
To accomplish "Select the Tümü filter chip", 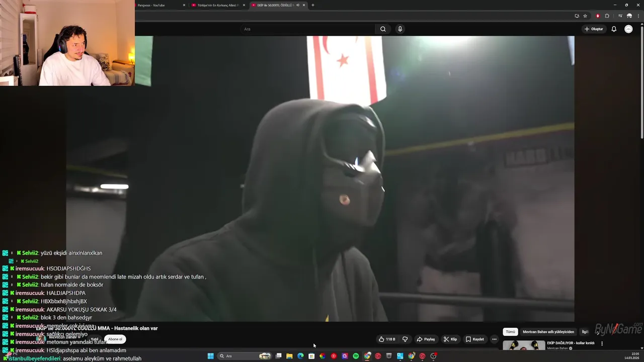I will point(510,332).
